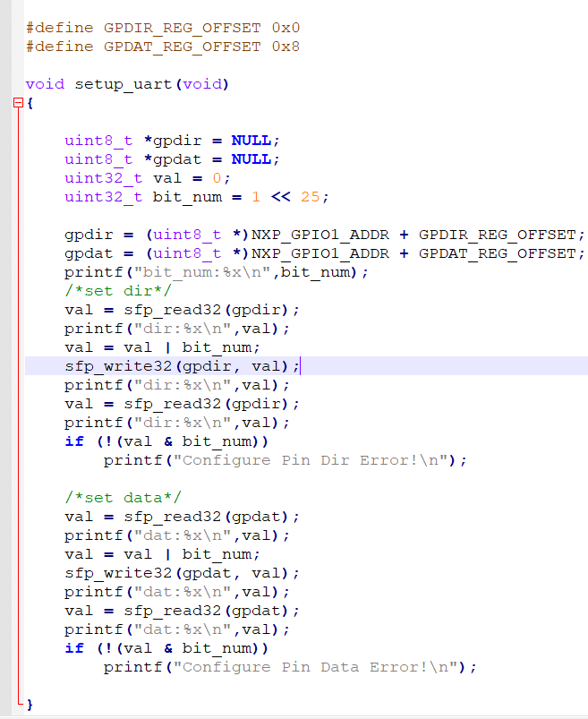Click the line assigning gpdir with GPDIR_REG_OFFSET
This screenshot has height=719, width=588.
(325, 235)
